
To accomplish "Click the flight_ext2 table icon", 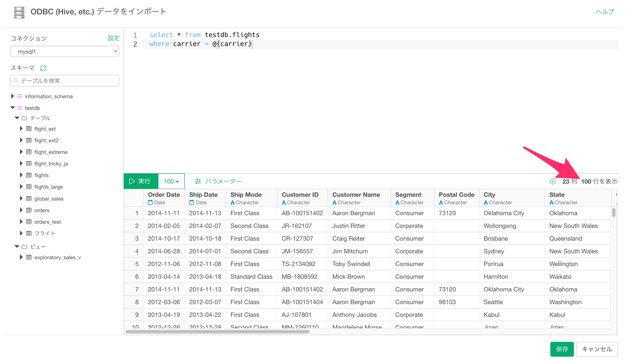I will coord(29,140).
